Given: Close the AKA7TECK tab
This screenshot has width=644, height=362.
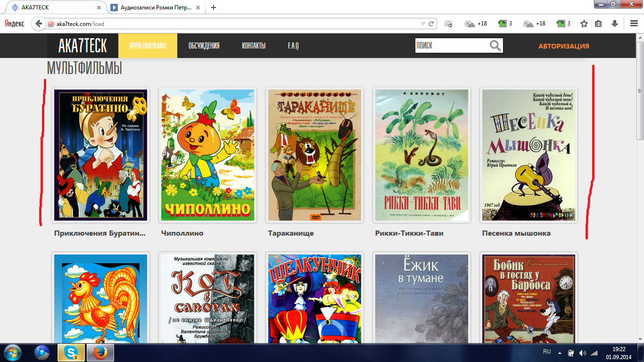Looking at the screenshot, I should (x=99, y=8).
